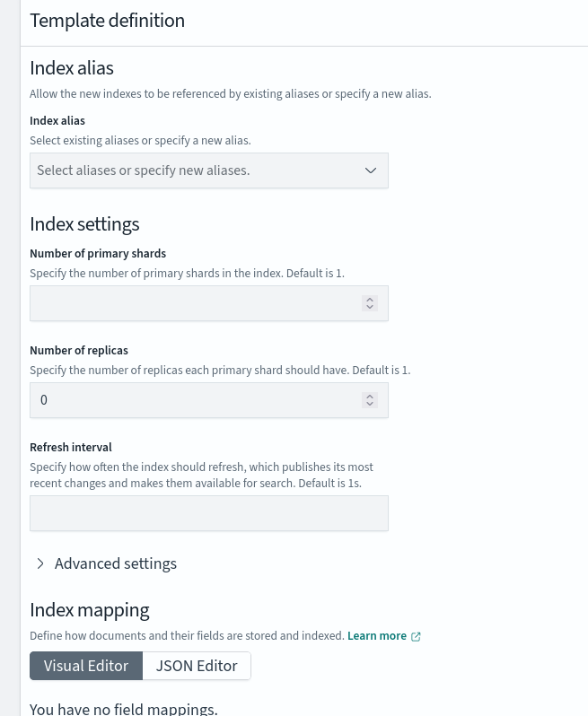
Task: Click the Advanced settings label text
Action: coord(116,563)
